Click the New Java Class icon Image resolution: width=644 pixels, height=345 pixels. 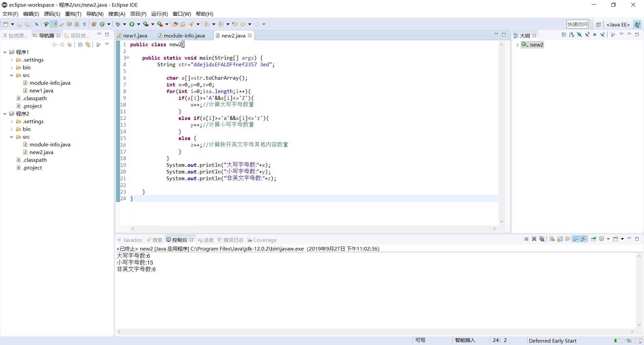tap(102, 24)
